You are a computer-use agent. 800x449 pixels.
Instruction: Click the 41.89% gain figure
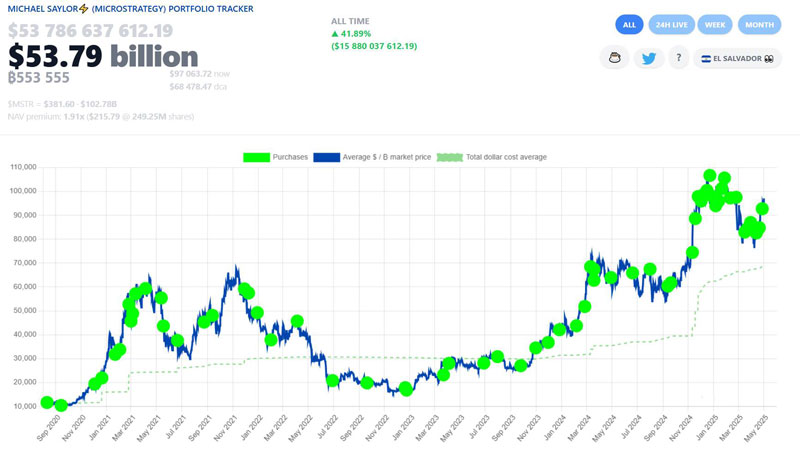[x=351, y=34]
